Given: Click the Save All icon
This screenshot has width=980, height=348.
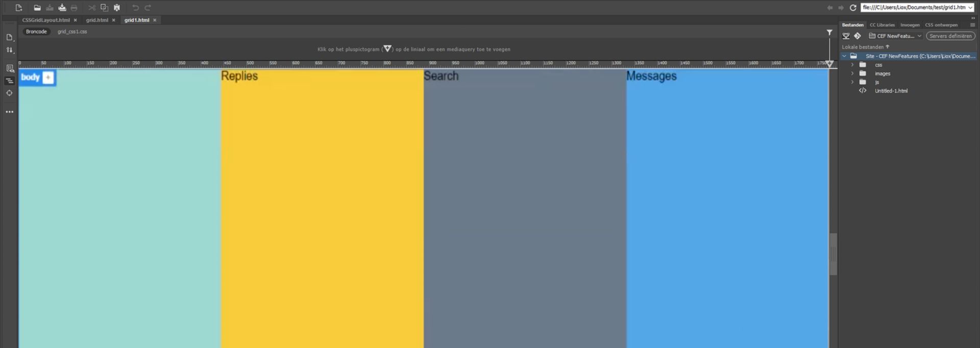Looking at the screenshot, I should tap(62, 8).
